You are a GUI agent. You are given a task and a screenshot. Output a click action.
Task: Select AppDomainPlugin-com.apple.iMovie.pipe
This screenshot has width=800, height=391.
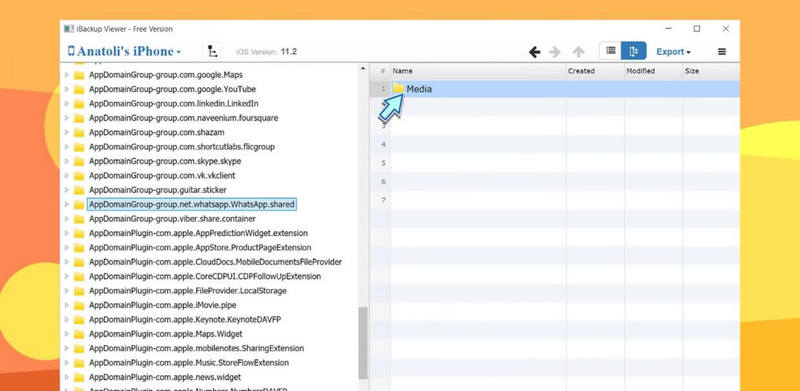(163, 305)
